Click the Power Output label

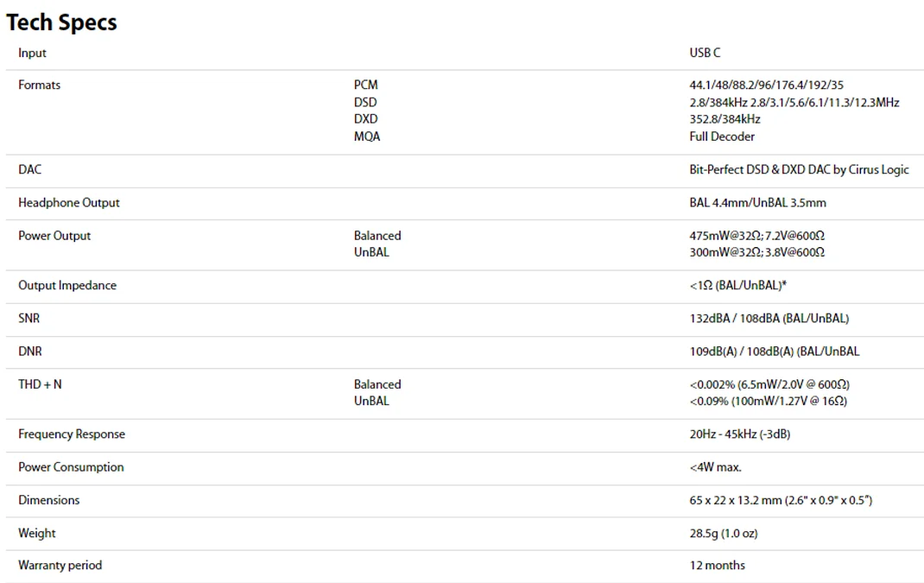pos(54,236)
